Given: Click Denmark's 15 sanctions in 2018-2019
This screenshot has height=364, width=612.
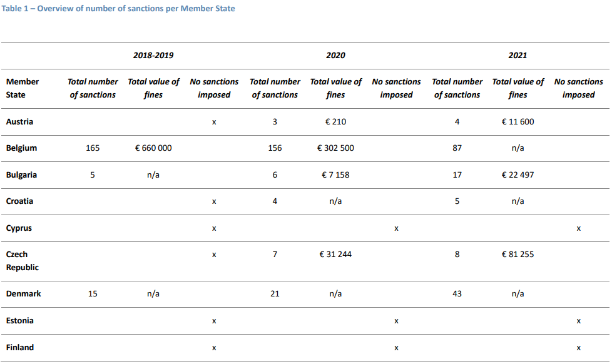Looking at the screenshot, I should pyautogui.click(x=93, y=294).
